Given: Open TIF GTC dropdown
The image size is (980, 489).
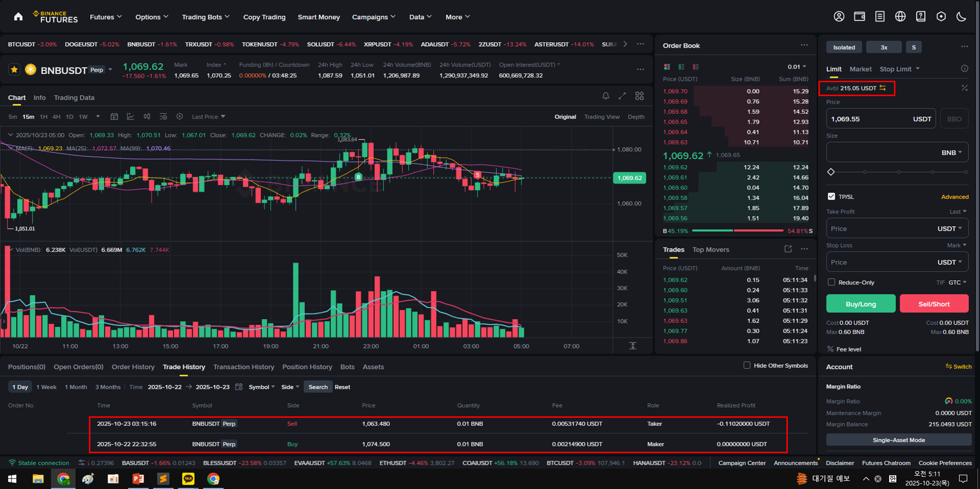Looking at the screenshot, I should coord(958,282).
